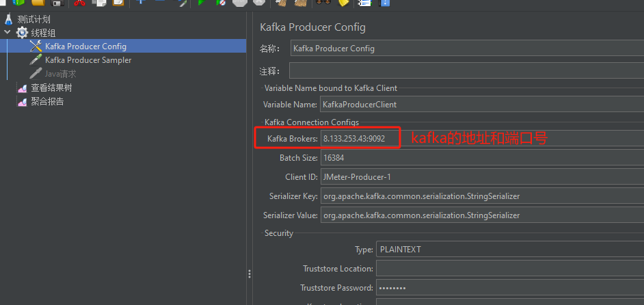Click the Serializer Key field
Screen dimensions: 644x305
pyautogui.click(x=482, y=196)
